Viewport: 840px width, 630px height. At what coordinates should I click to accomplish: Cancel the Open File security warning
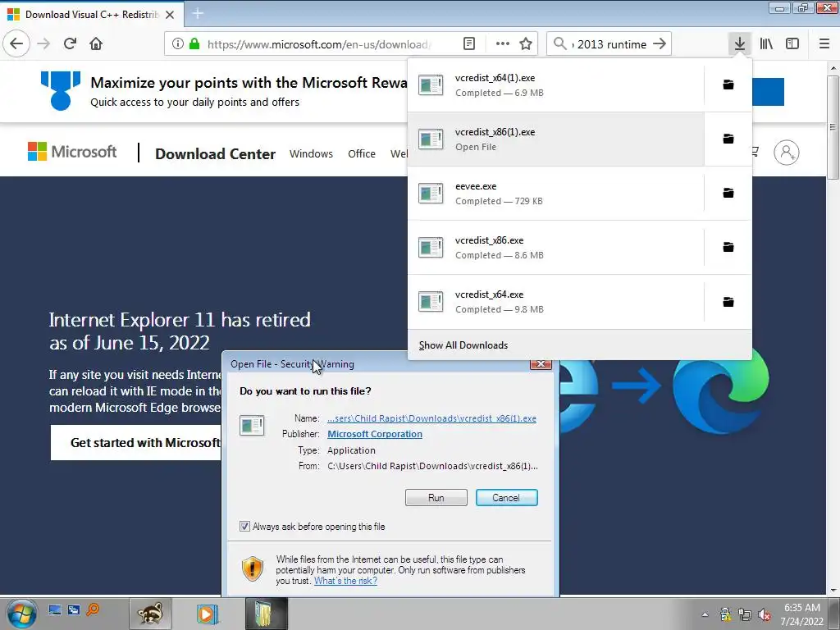point(506,498)
